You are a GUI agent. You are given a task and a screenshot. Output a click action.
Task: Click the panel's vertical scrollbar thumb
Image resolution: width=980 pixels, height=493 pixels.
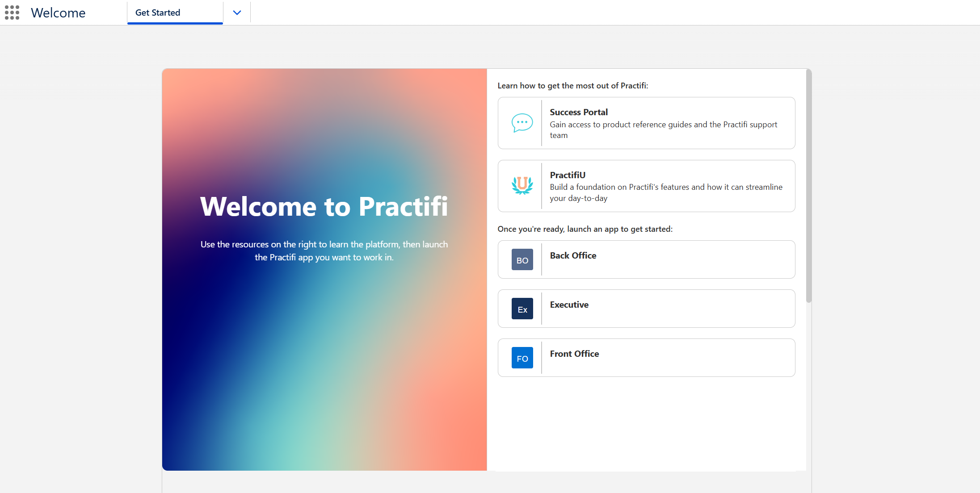point(808,186)
